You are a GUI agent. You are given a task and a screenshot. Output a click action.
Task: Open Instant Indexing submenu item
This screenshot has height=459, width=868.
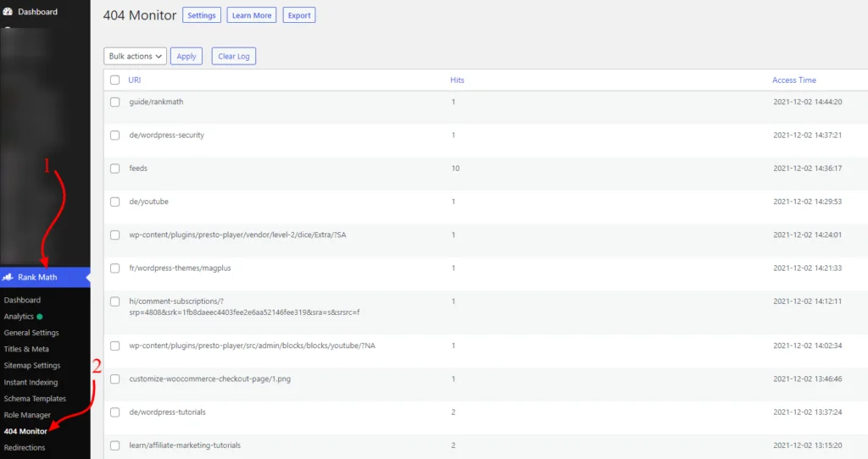[x=31, y=382]
